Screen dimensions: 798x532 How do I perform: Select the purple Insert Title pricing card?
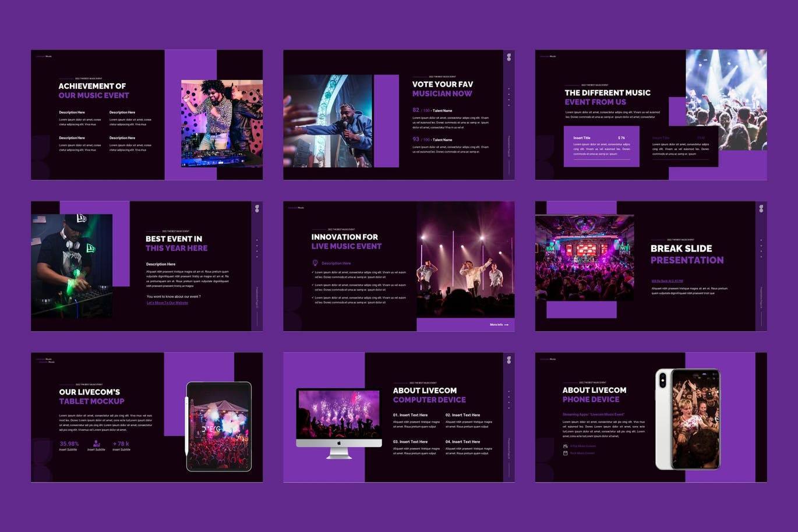pos(601,147)
